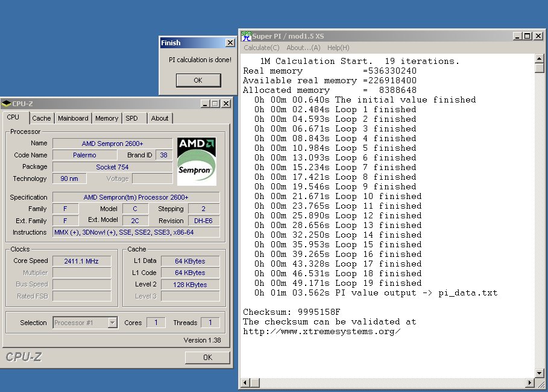This screenshot has height=392, width=548.
Task: Click the CPU-Z title bar chip icon
Action: pyautogui.click(x=6, y=104)
